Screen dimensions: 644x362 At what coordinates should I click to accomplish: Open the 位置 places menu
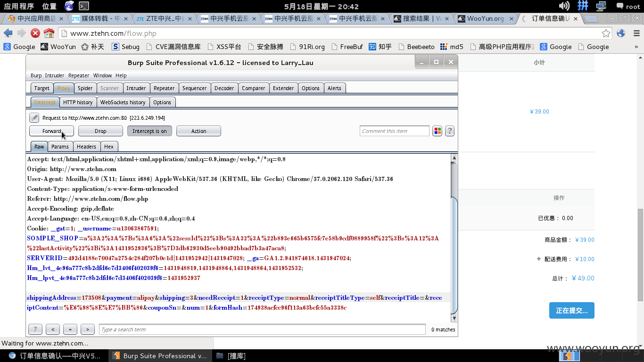point(50,7)
